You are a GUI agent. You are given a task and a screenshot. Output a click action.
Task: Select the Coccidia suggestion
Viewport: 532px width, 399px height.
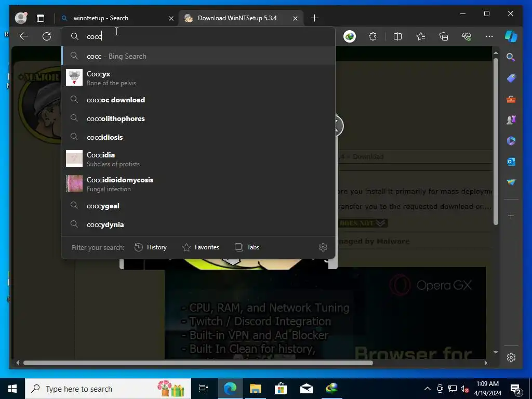198,159
